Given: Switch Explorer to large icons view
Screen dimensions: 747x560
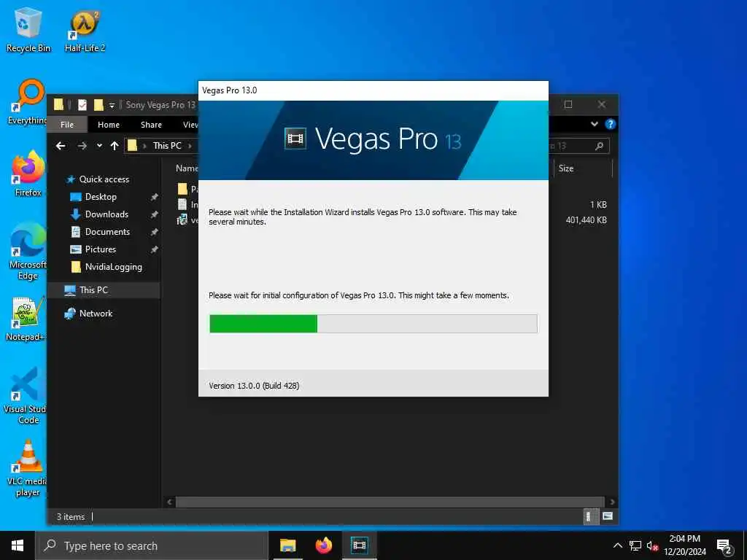Looking at the screenshot, I should 608,517.
